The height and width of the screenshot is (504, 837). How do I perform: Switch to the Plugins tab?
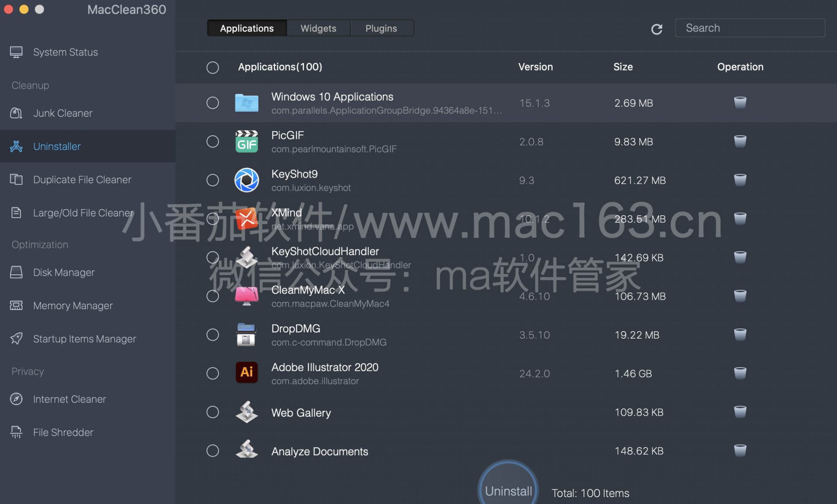click(381, 28)
